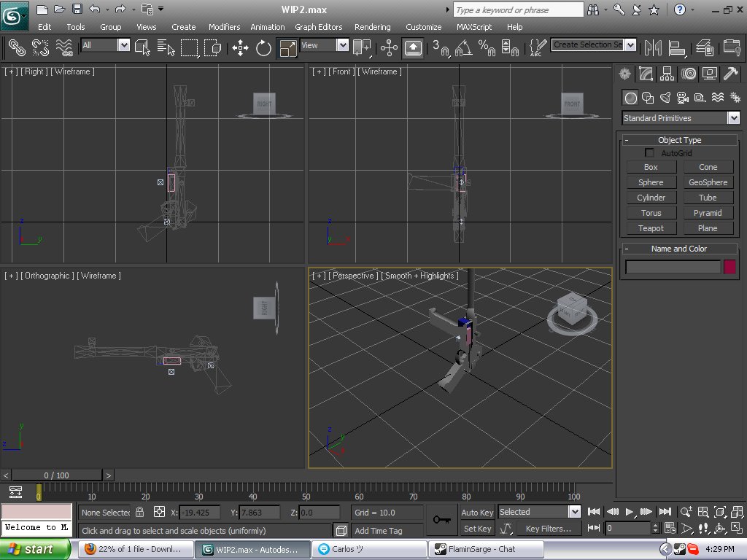The width and height of the screenshot is (747, 560).
Task: Expand the Standard Primitives dropdown
Action: point(733,118)
